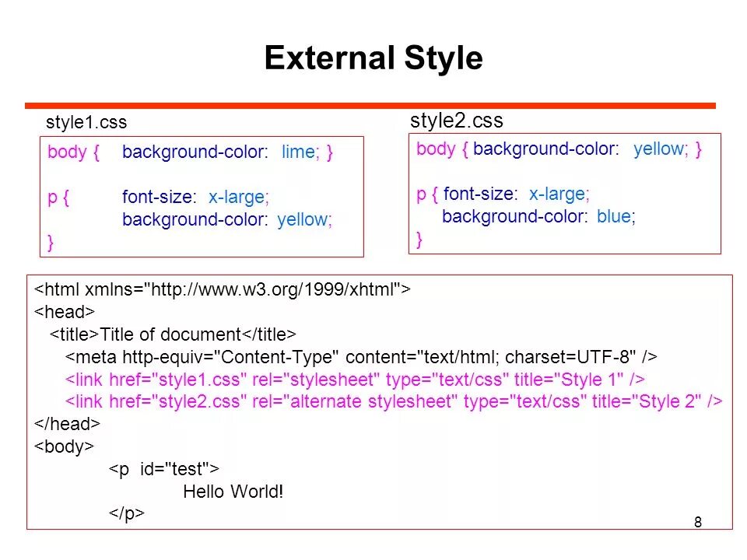
Task: Click "background-color: yellow;" line in style1.css box
Action: click(226, 219)
